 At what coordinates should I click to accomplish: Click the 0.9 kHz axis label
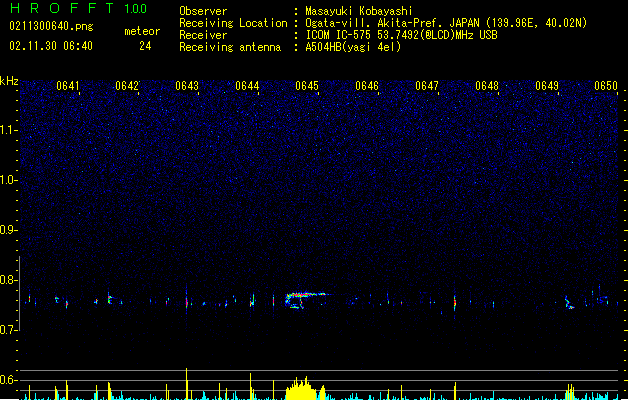point(8,230)
